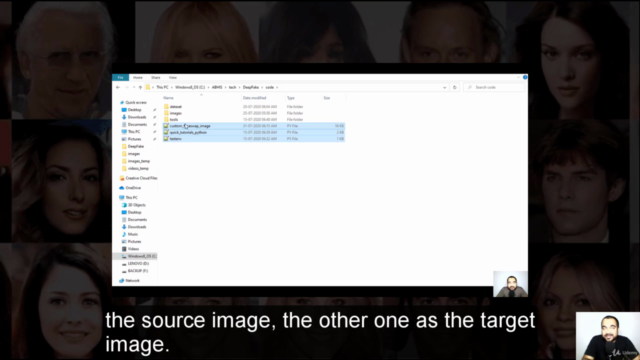The image size is (640, 360).
Task: Click This PC in the address breadcrumb
Action: pos(162,87)
